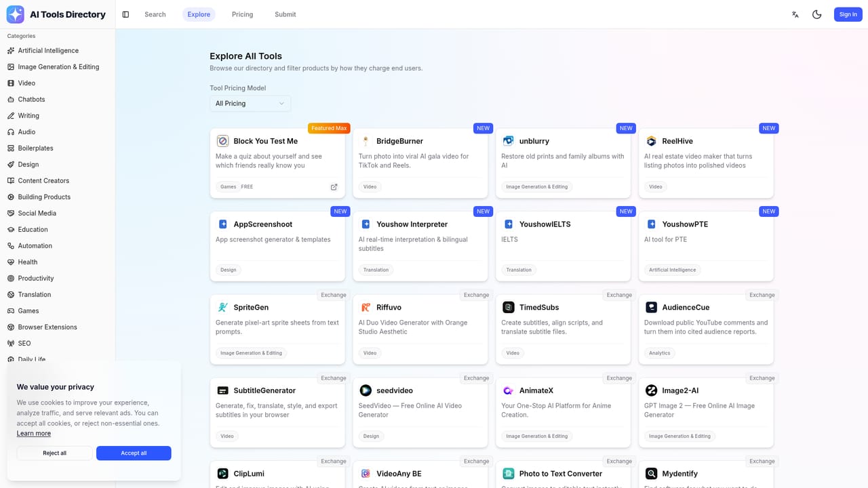Click the AudienceCue tool icon

(651, 307)
